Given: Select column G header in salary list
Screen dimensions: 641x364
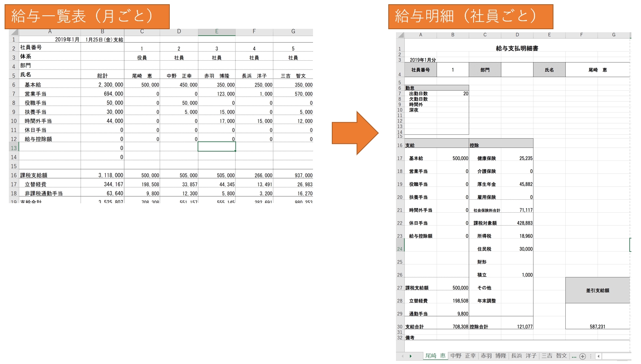Looking at the screenshot, I should [x=293, y=32].
